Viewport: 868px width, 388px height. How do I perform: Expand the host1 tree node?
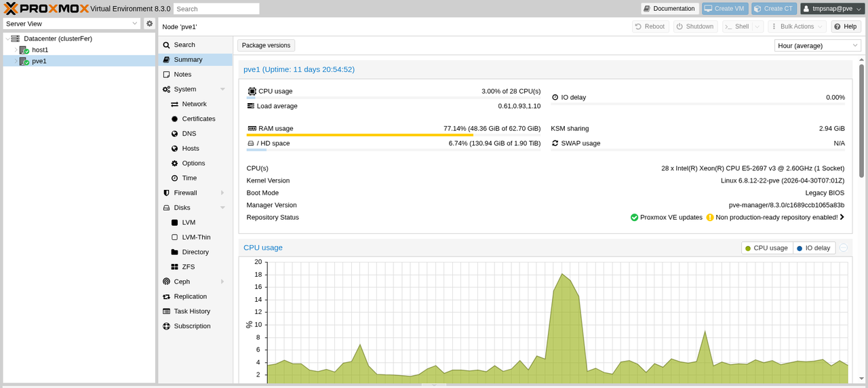click(x=16, y=50)
